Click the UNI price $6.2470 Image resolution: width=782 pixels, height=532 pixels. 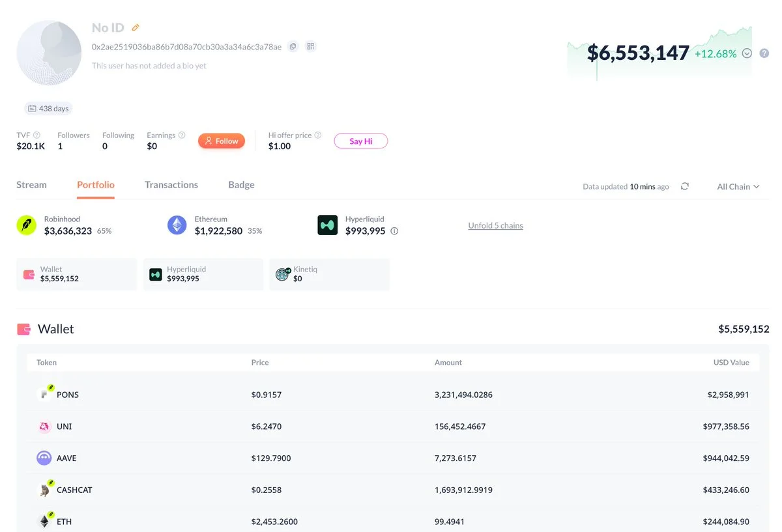point(267,427)
